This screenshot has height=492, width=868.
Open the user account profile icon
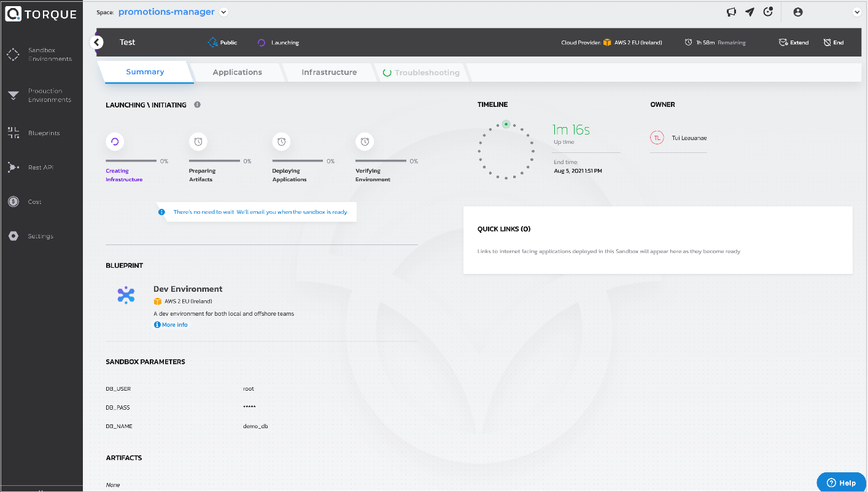[x=797, y=11]
